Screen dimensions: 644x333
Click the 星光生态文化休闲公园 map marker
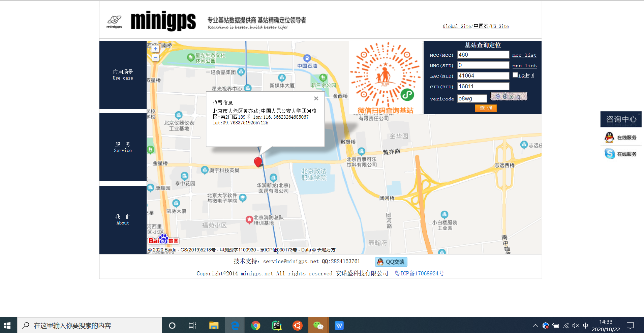click(191, 58)
